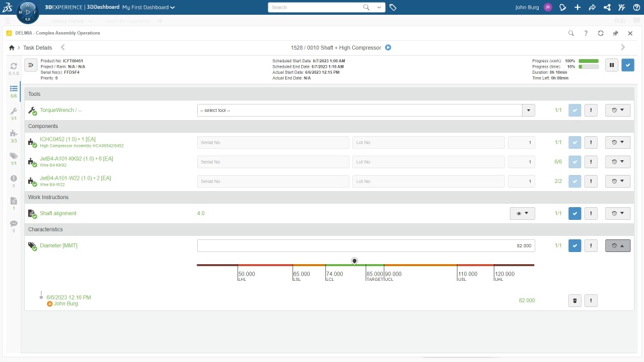The width and height of the screenshot is (644, 362).
Task: Toggle JetB4-A101-W22 component checkmark
Action: pyautogui.click(x=575, y=181)
